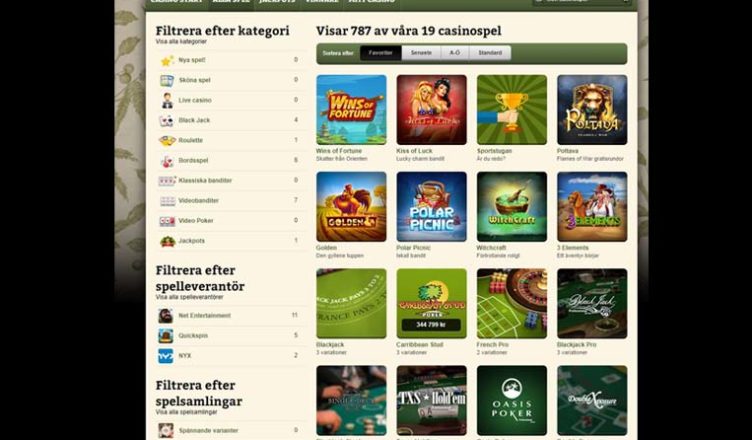752x440 pixels.
Task: Open the Live casino dealer icon
Action: pyautogui.click(x=167, y=100)
